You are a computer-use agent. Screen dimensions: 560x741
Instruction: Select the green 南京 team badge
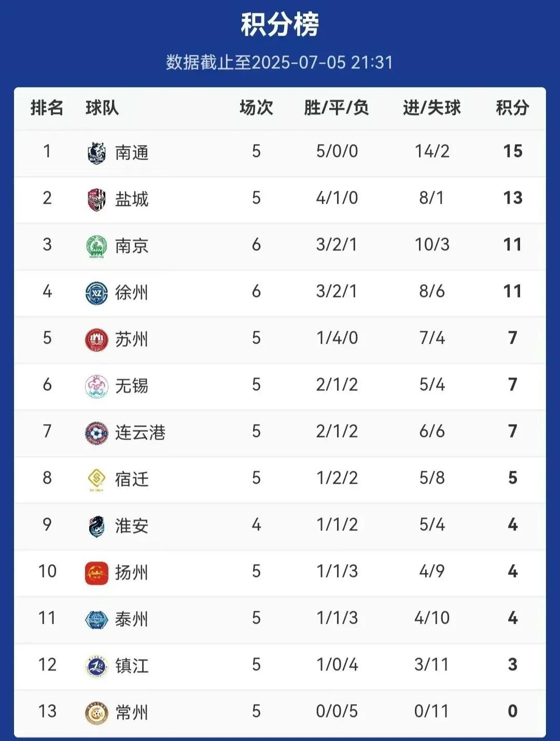96,246
